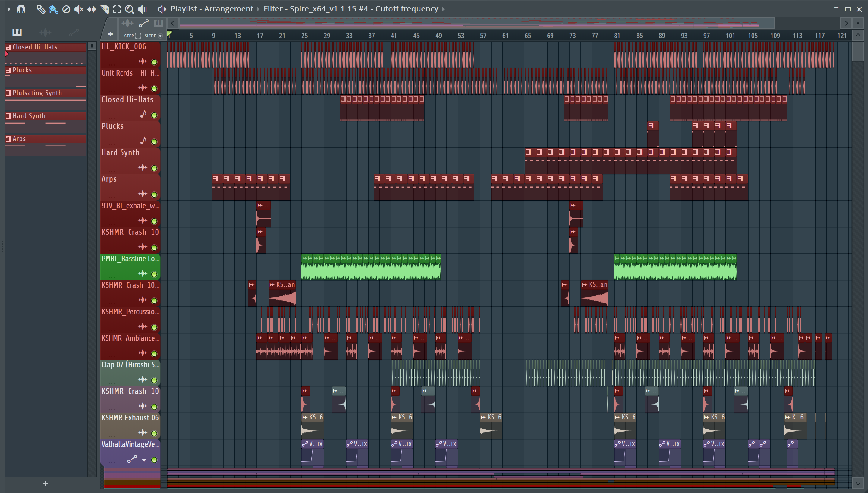
Task: Select Arps pattern in picker
Action: point(46,139)
